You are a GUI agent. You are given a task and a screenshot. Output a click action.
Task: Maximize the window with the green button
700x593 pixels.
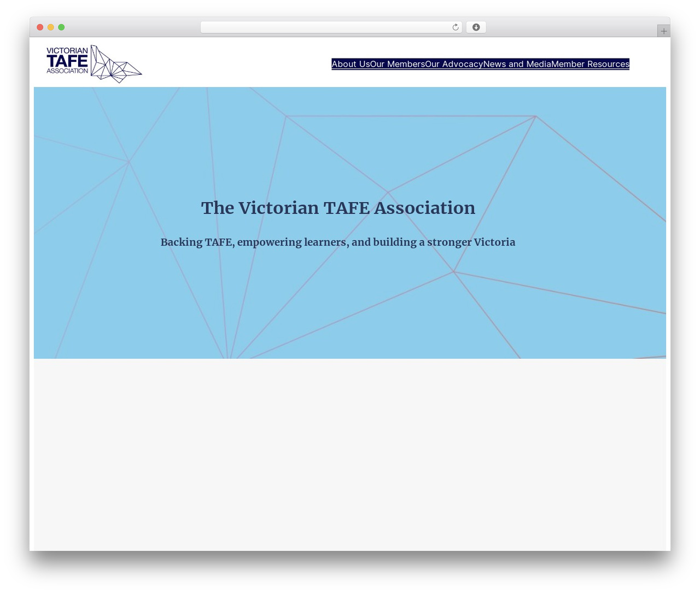(x=61, y=27)
